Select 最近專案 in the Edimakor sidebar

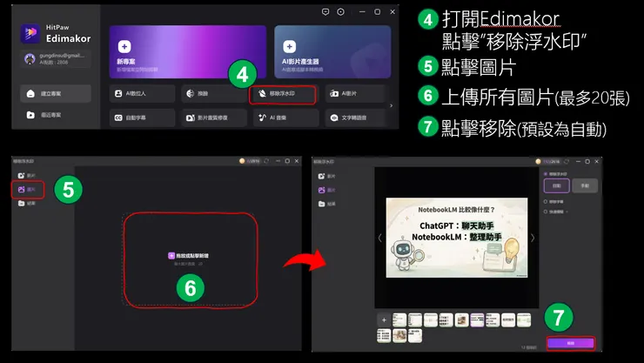[x=56, y=115]
